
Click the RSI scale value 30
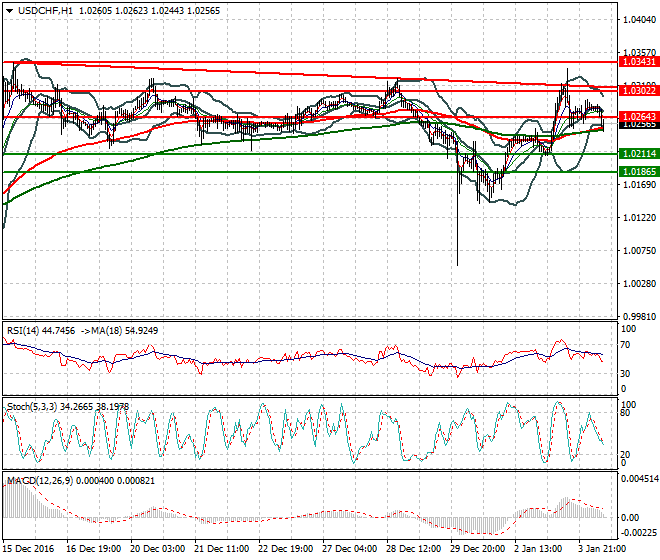point(625,373)
